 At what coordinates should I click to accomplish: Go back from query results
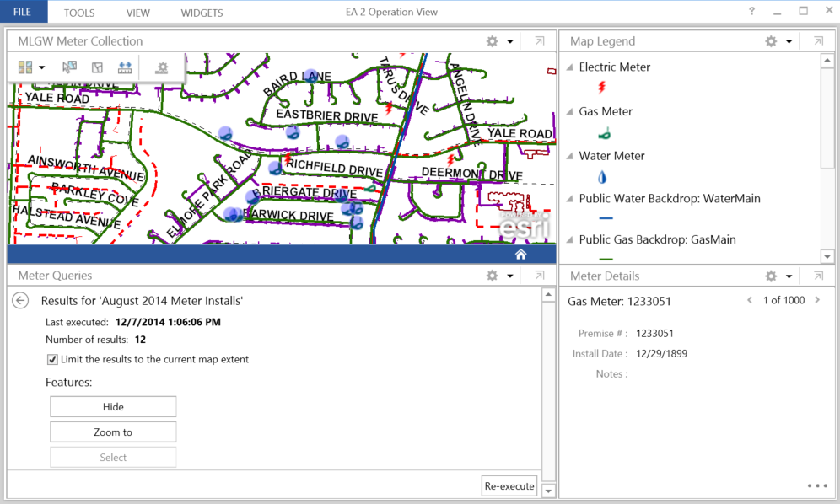tap(20, 301)
